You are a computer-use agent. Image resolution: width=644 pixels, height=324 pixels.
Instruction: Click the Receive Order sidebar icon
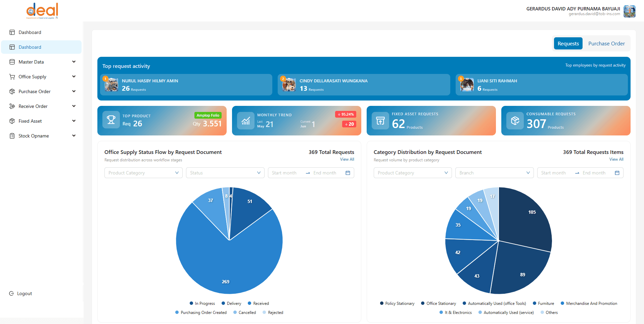tap(12, 106)
